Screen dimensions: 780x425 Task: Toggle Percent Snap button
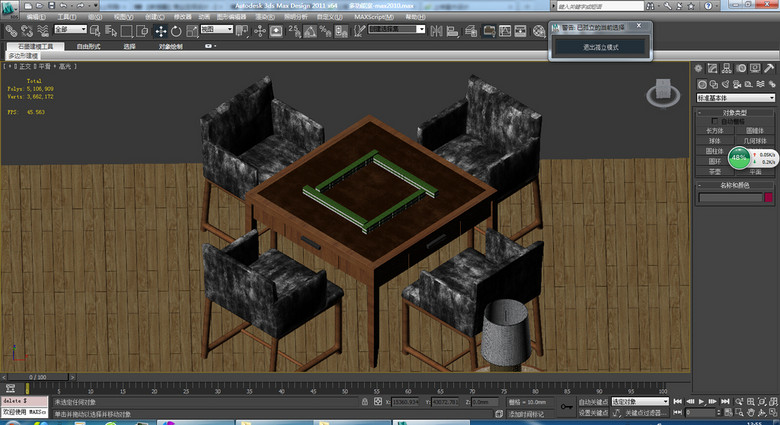(x=325, y=31)
